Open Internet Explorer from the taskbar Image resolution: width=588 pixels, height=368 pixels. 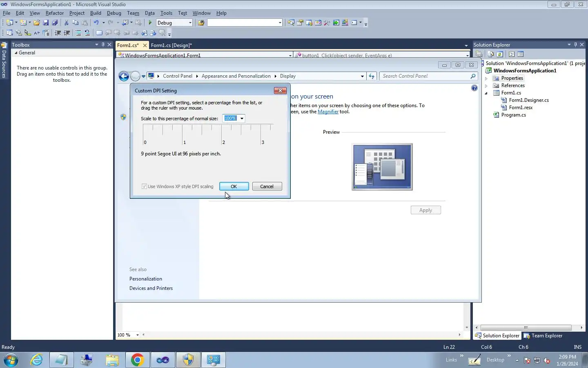tap(37, 360)
